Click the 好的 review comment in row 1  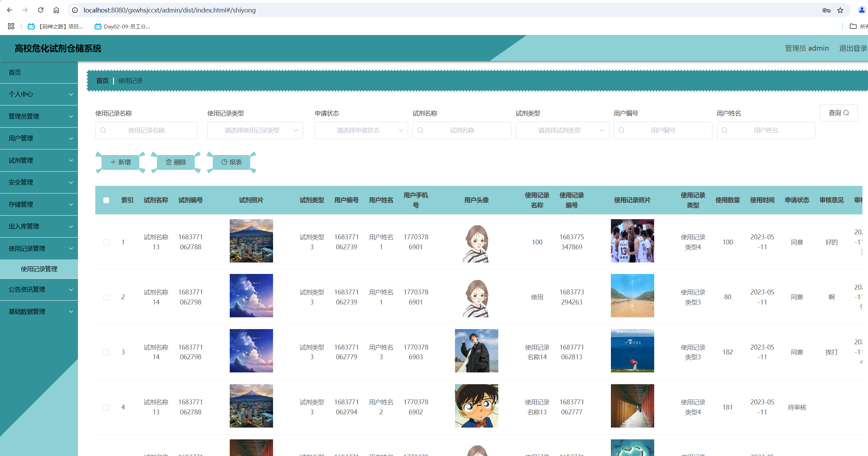coord(832,242)
